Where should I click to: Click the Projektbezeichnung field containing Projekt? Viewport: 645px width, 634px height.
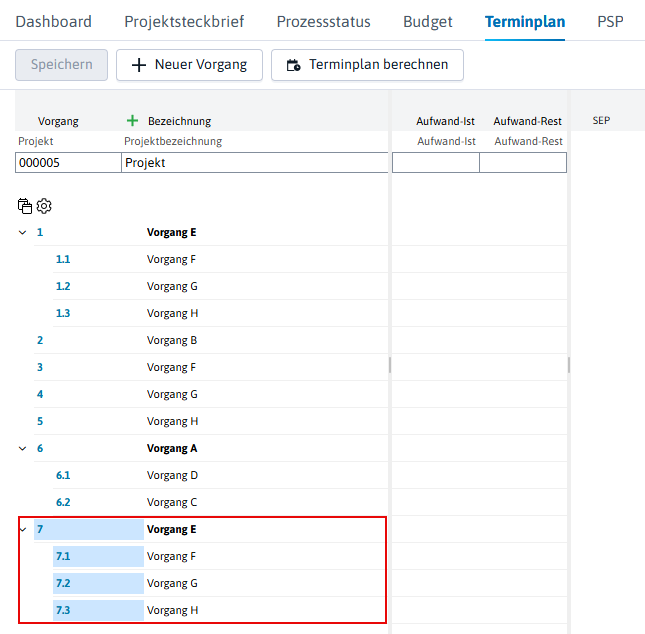point(255,163)
